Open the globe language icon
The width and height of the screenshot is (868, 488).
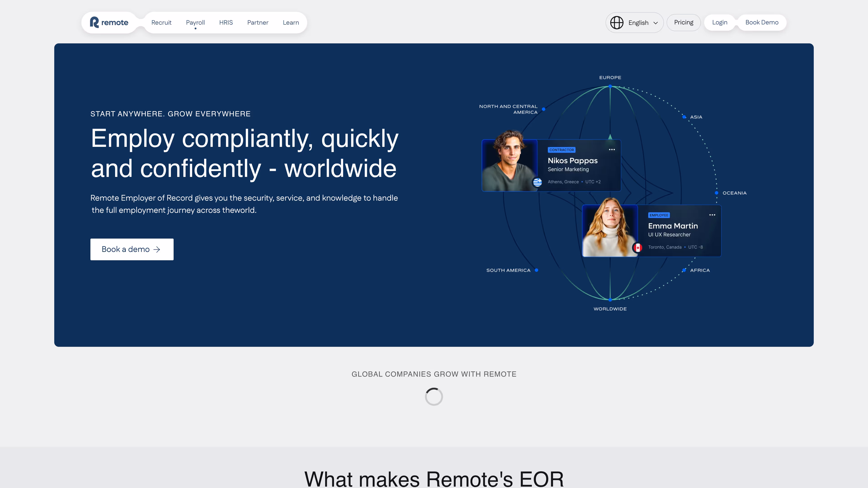pyautogui.click(x=617, y=23)
